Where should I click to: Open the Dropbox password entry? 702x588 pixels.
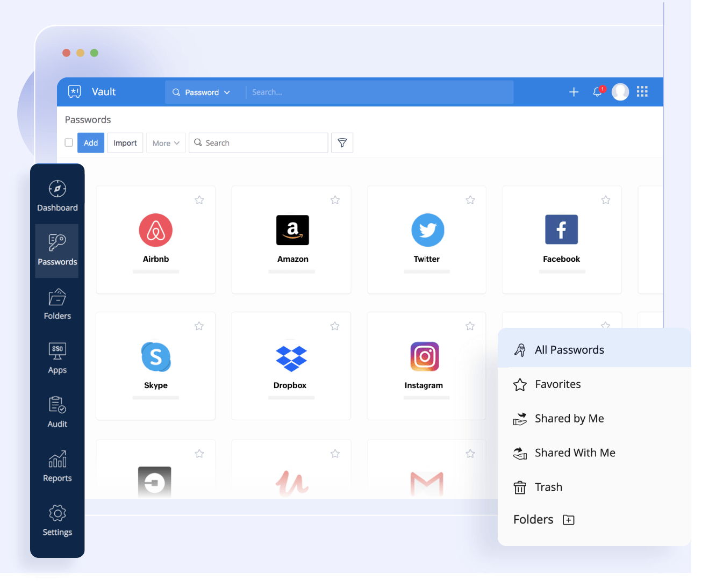pyautogui.click(x=291, y=366)
